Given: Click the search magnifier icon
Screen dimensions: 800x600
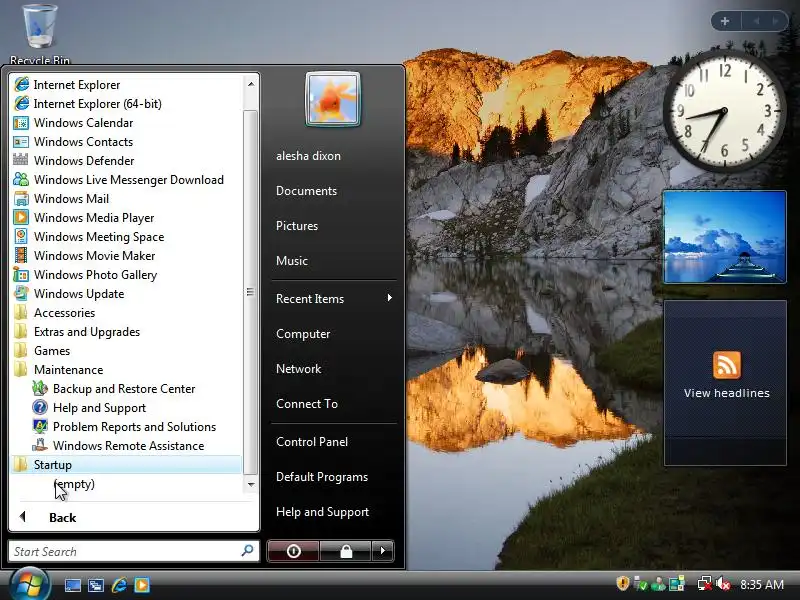Looking at the screenshot, I should (x=247, y=551).
